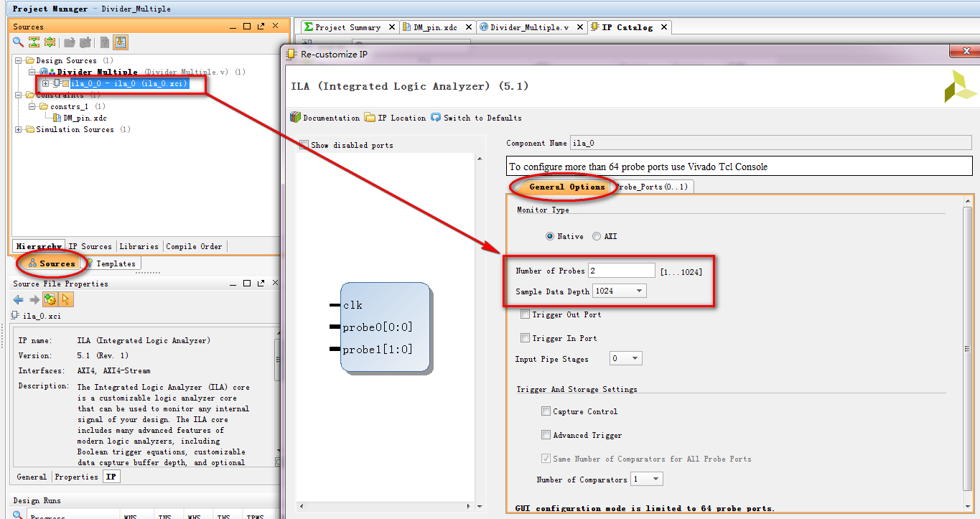Close the Re-customize IP dialog
This screenshot has height=519, width=980.
point(964,52)
